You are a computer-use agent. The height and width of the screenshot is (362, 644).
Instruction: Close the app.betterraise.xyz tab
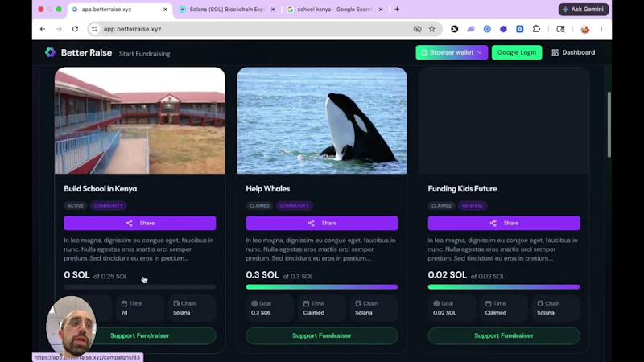[165, 9]
